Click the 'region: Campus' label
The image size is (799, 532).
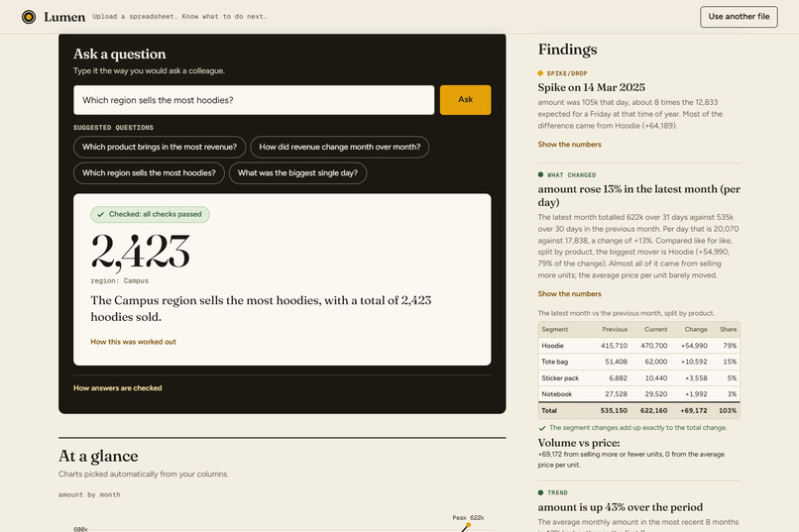click(119, 280)
